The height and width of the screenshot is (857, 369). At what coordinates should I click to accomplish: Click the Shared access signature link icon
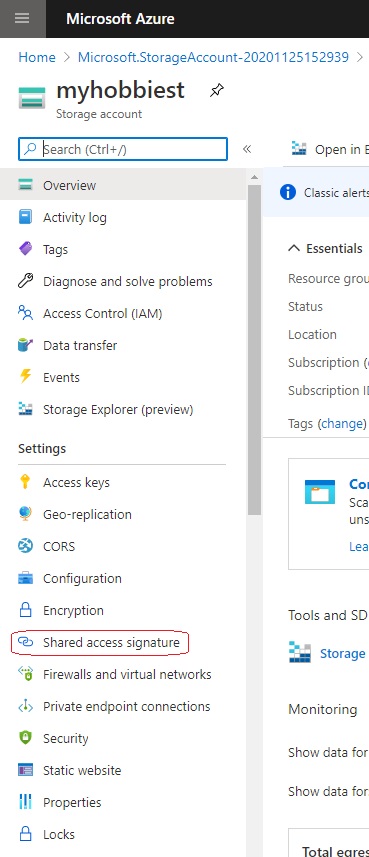(x=26, y=642)
